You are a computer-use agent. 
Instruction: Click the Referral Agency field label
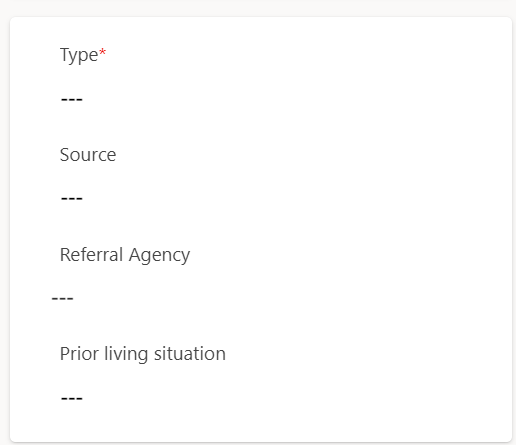[x=125, y=255]
